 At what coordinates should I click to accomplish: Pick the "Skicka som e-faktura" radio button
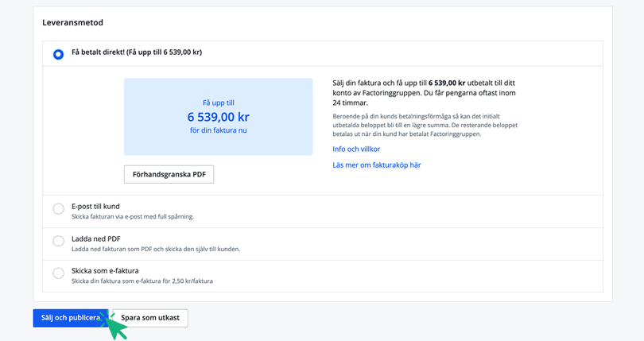58,273
